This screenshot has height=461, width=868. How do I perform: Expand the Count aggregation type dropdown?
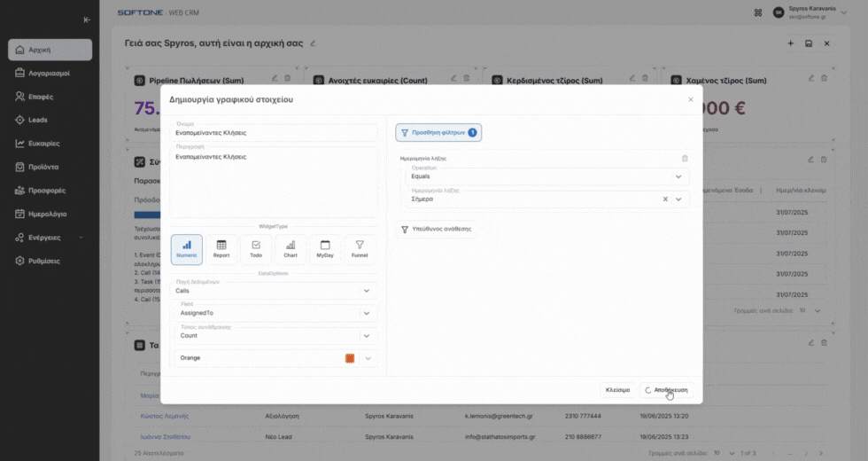pyautogui.click(x=367, y=336)
